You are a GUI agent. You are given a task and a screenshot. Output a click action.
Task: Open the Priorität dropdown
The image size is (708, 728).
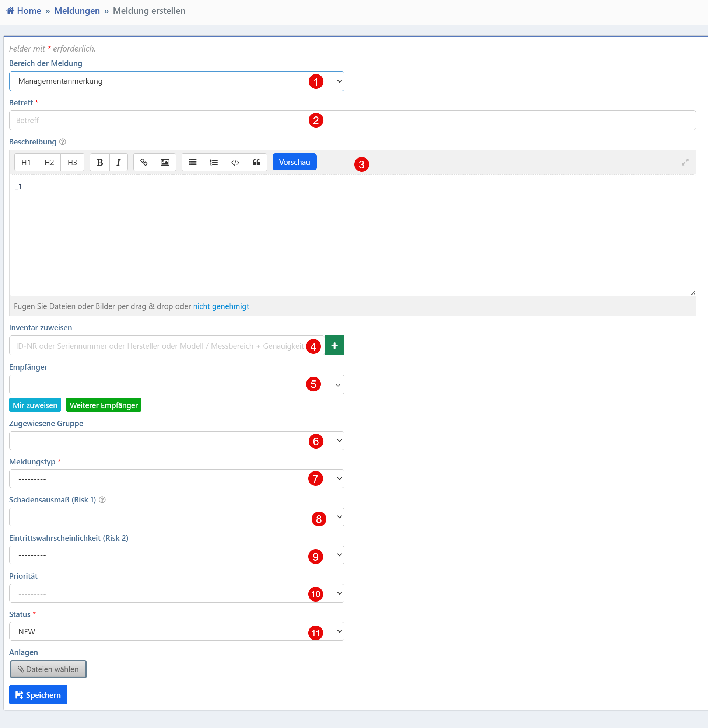176,593
